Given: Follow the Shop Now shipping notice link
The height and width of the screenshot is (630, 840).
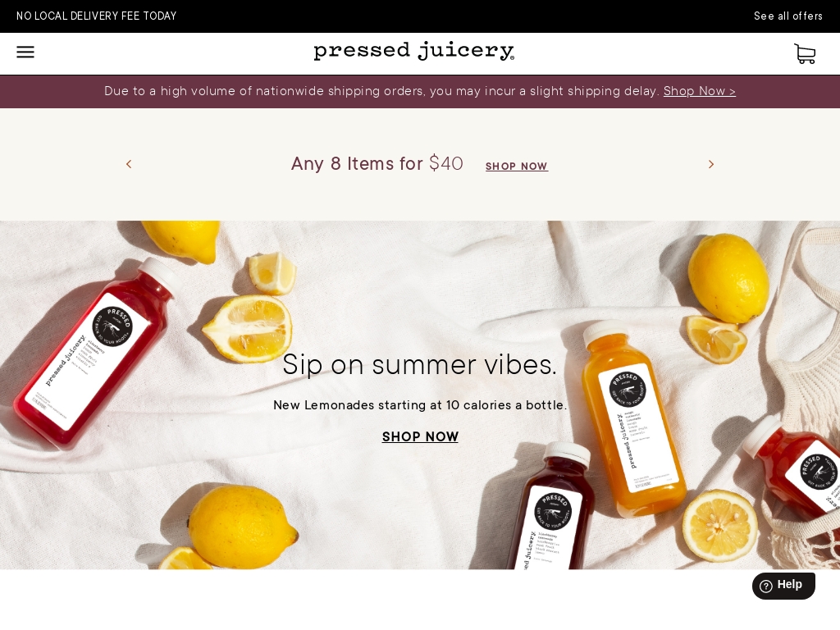Looking at the screenshot, I should click(x=700, y=91).
